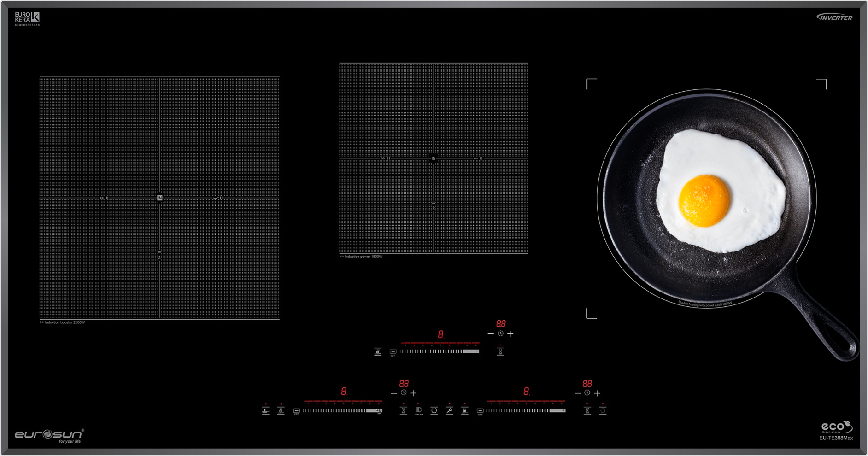The width and height of the screenshot is (868, 456).
Task: Tap the flex zone bridge icon at far left
Action: [266, 410]
